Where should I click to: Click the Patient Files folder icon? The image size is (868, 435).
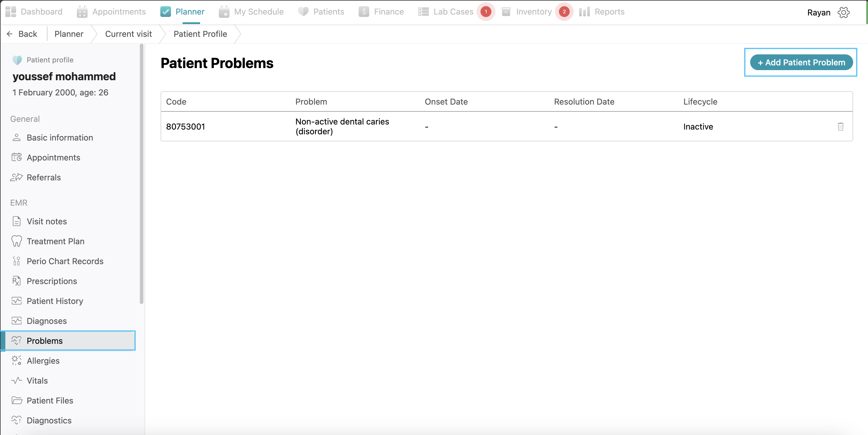(x=17, y=400)
